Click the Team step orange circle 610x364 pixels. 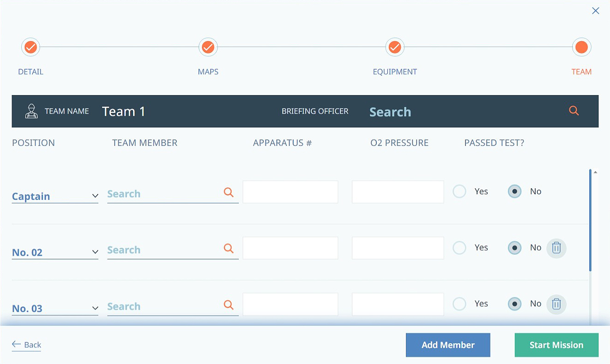click(581, 47)
